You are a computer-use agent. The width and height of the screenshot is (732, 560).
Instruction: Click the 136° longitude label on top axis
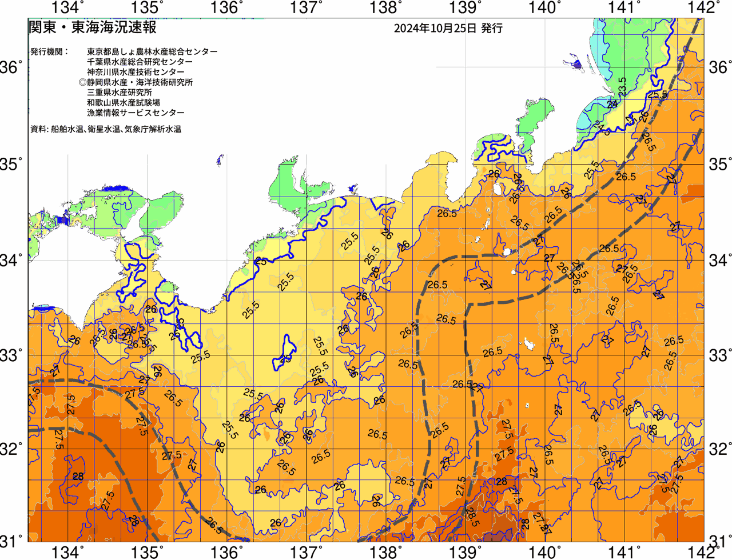(x=227, y=8)
